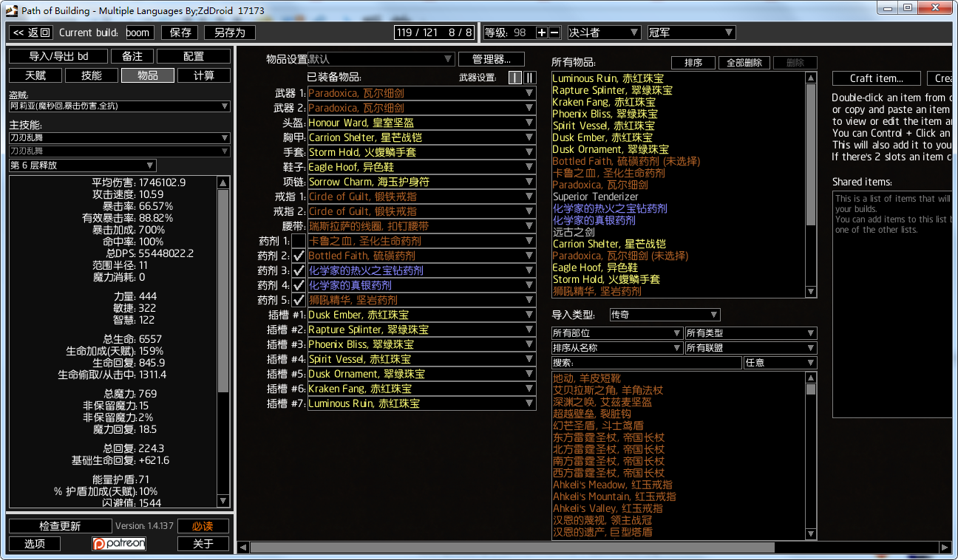Viewport: 958px width, 560px height.
Task: Select weapon set I button
Action: [515, 78]
